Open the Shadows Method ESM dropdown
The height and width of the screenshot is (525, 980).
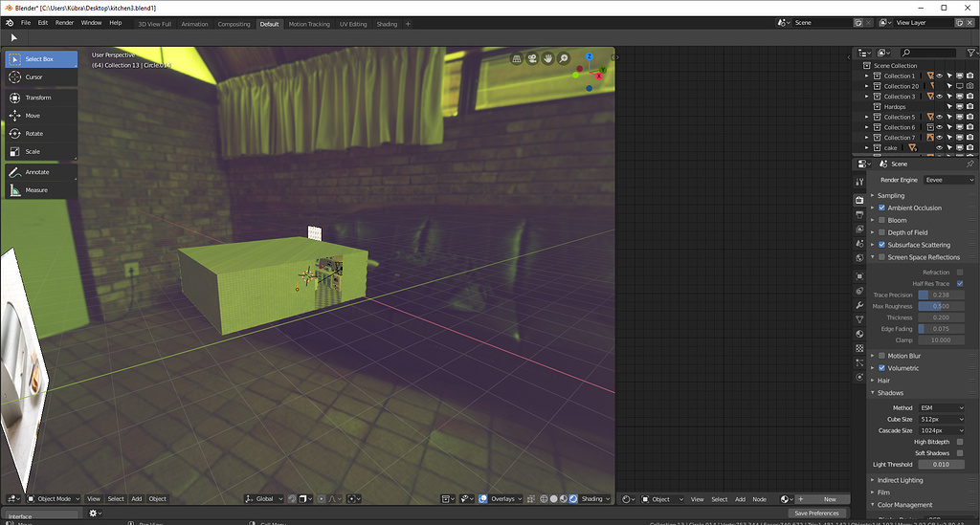pos(942,408)
